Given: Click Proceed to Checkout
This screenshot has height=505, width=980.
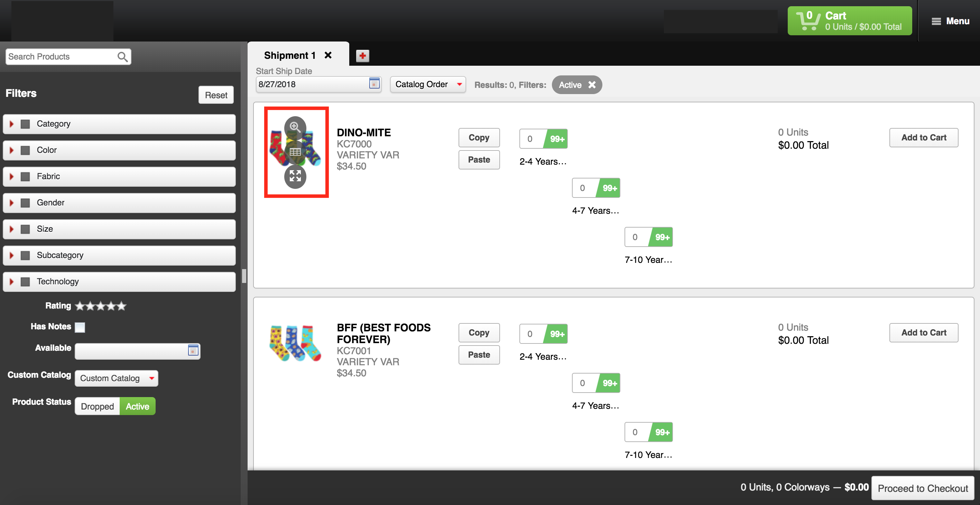Looking at the screenshot, I should [x=922, y=488].
